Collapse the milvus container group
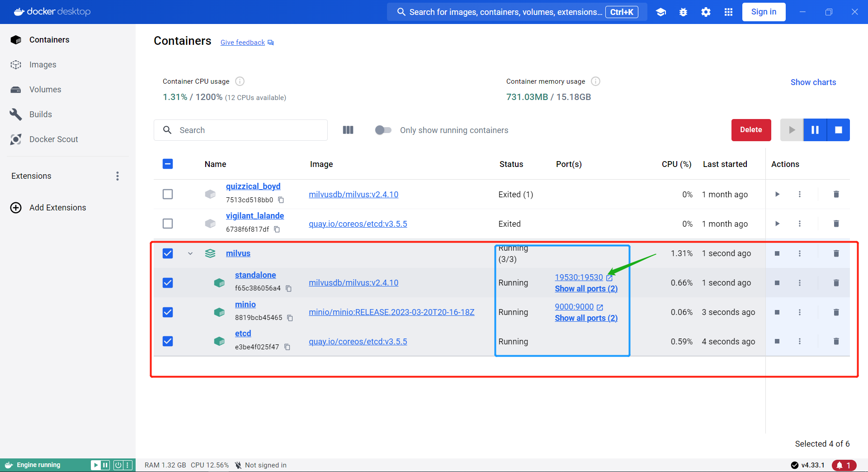Viewport: 868px width, 472px height. [x=190, y=253]
